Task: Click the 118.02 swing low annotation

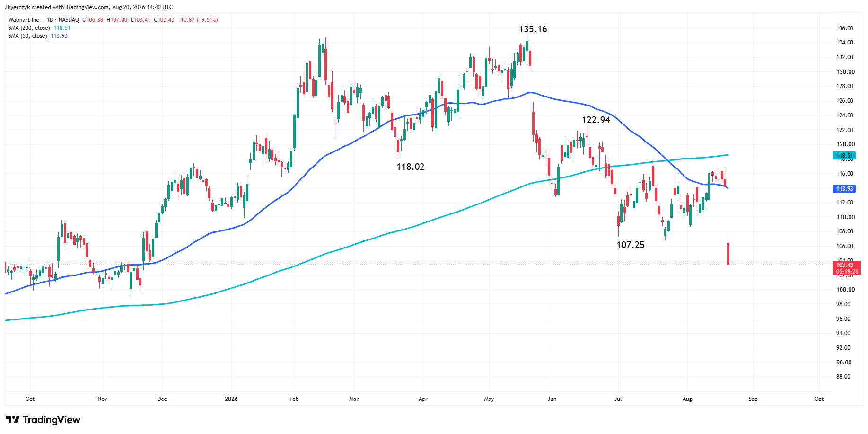Action: click(411, 167)
